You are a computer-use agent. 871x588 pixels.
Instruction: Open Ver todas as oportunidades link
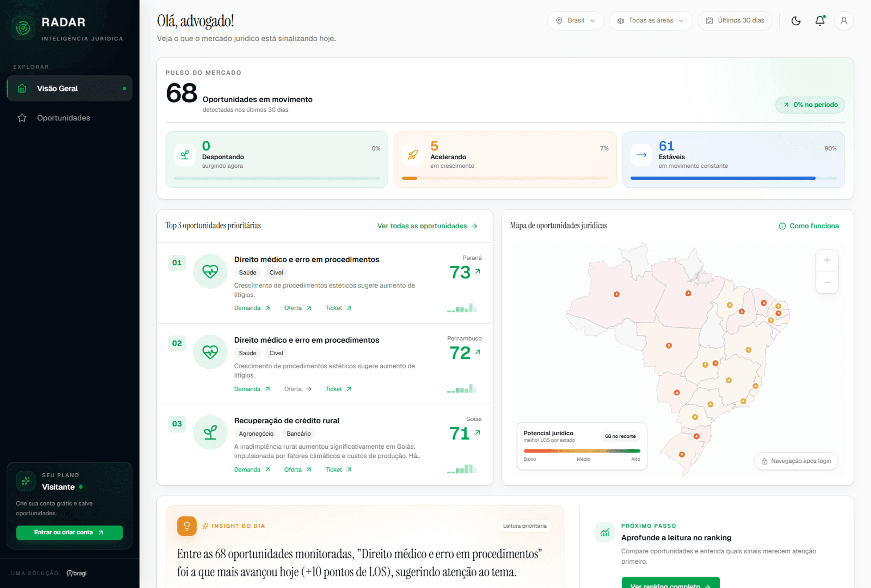[x=427, y=226]
